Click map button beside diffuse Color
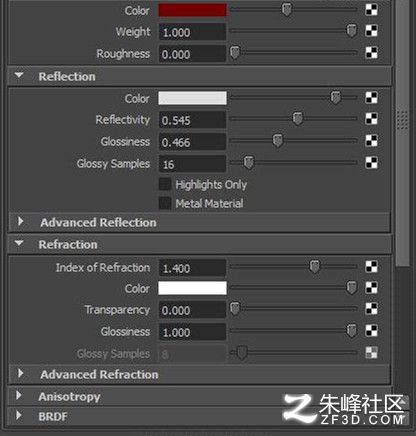Viewport: 416px width, 436px height. (x=371, y=10)
